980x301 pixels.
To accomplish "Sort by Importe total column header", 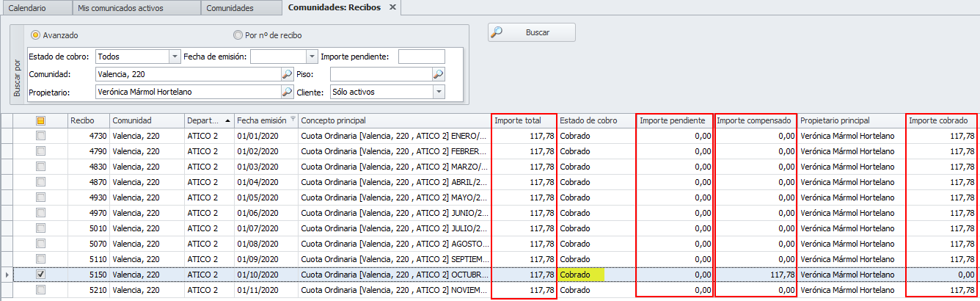I will [524, 120].
